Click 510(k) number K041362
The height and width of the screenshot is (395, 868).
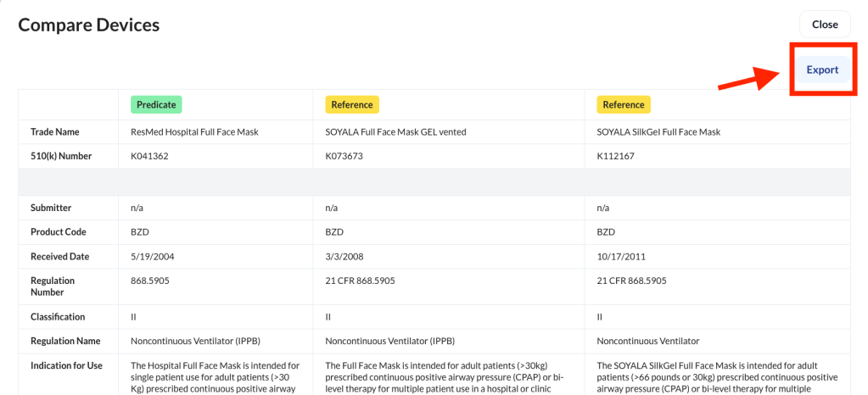point(149,156)
